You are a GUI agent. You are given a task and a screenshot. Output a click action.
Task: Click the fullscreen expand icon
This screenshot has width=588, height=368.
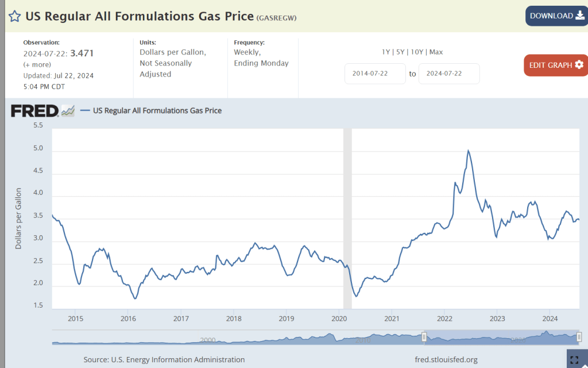574,360
